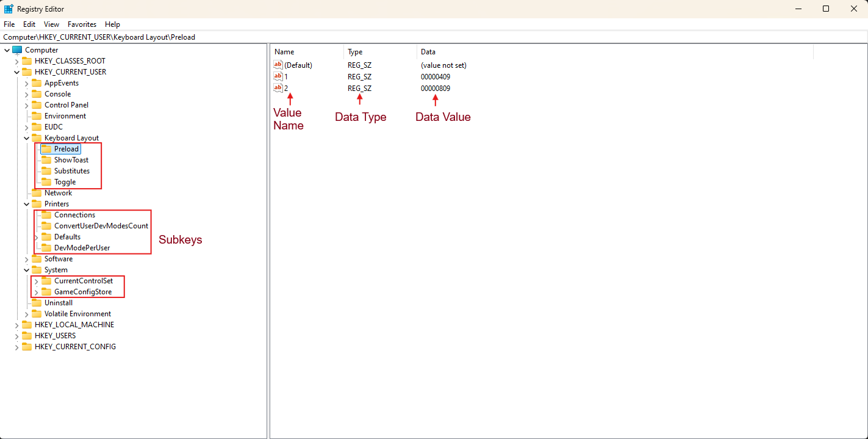
Task: Click the Environment folder icon
Action: 37,116
